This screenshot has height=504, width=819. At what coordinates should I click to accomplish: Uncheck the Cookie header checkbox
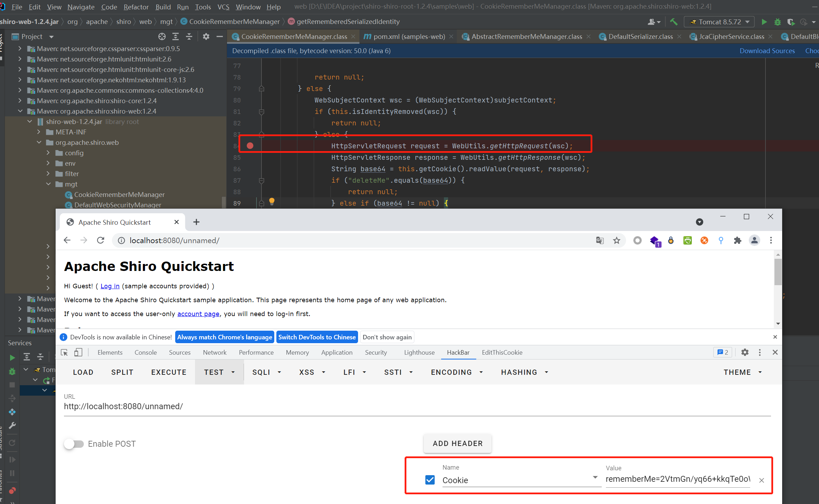(x=430, y=480)
